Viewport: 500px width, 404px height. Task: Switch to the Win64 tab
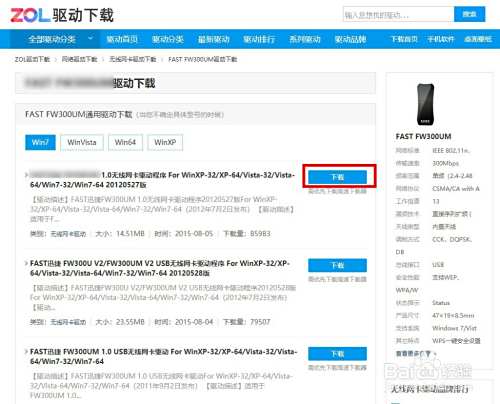click(125, 142)
